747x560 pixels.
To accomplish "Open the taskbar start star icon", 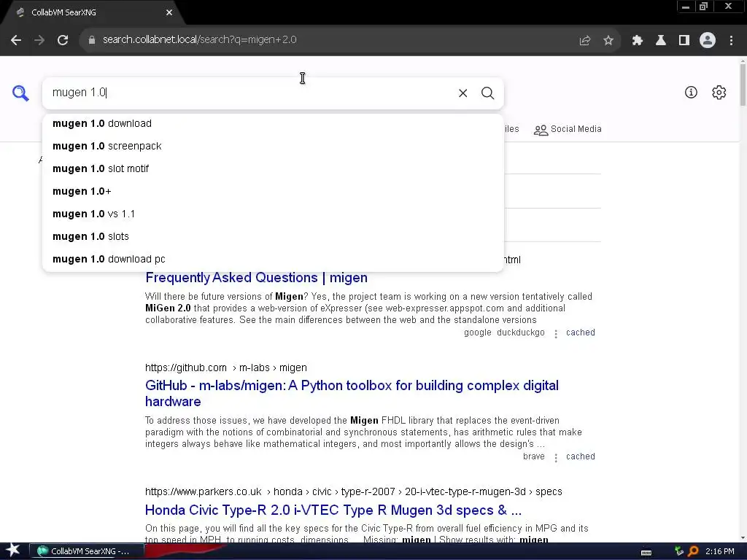I will (x=13, y=550).
